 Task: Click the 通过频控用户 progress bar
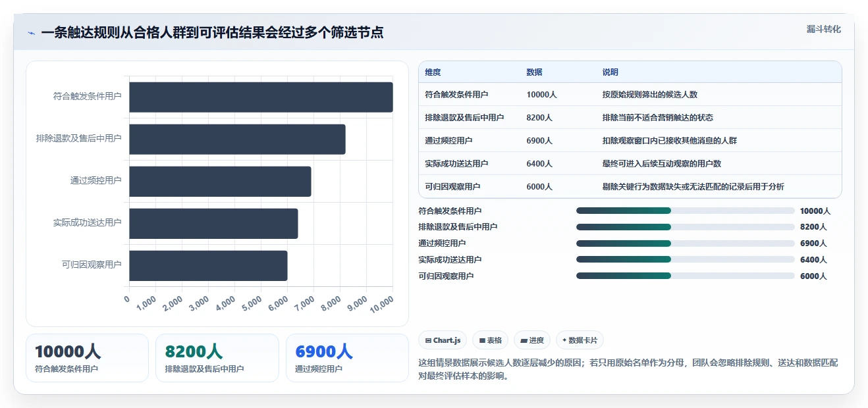coord(686,243)
